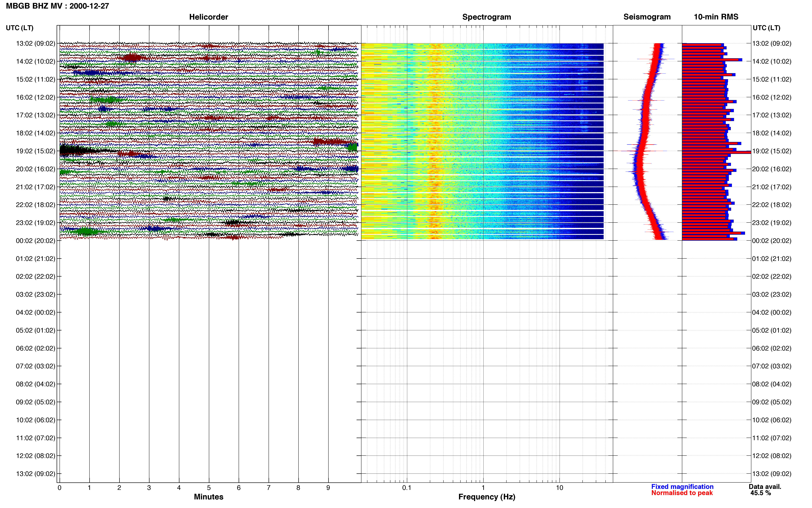812x508 pixels.
Task: Click the right 19:02 (15:02) time label
Action: coord(772,151)
